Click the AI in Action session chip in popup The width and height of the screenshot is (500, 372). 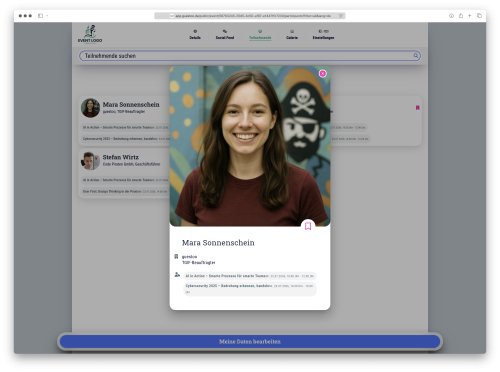coord(250,276)
